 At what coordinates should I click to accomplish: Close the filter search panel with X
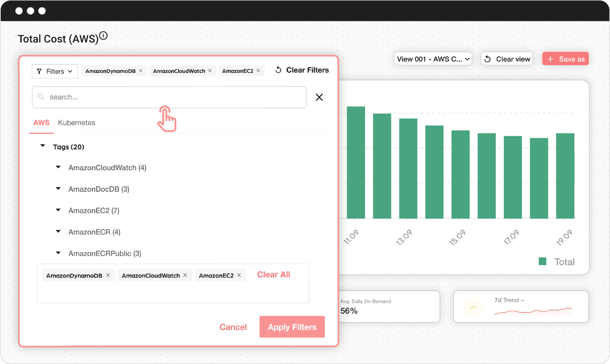[319, 97]
